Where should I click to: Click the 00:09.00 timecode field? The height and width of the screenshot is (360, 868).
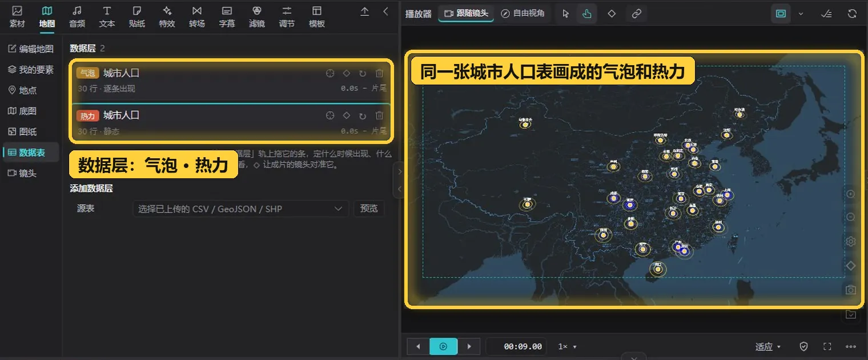[x=517, y=346]
